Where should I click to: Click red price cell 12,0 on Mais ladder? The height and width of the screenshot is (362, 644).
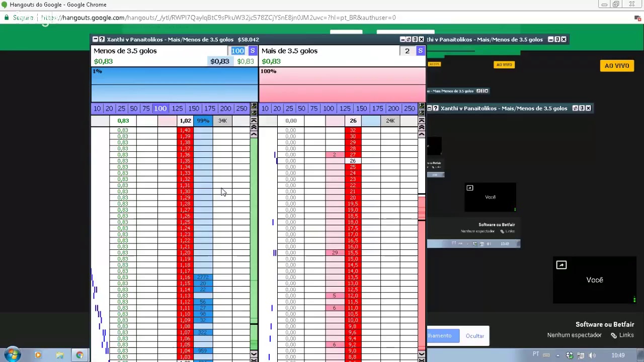pos(353,296)
